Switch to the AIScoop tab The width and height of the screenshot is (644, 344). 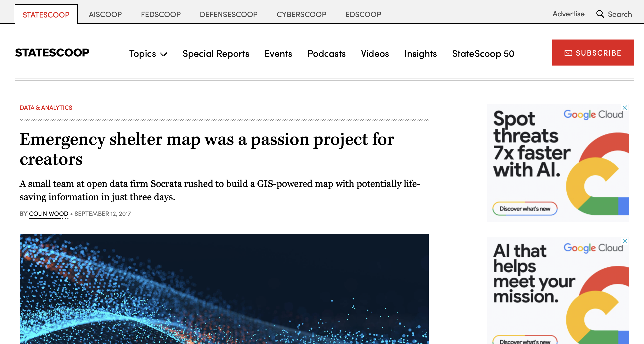click(x=105, y=14)
